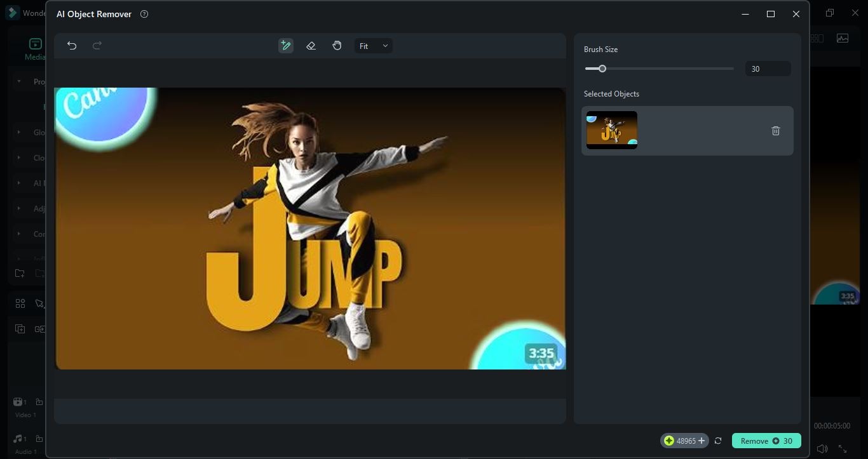Click the four-squares grid icon in timeline toolbar

click(20, 303)
